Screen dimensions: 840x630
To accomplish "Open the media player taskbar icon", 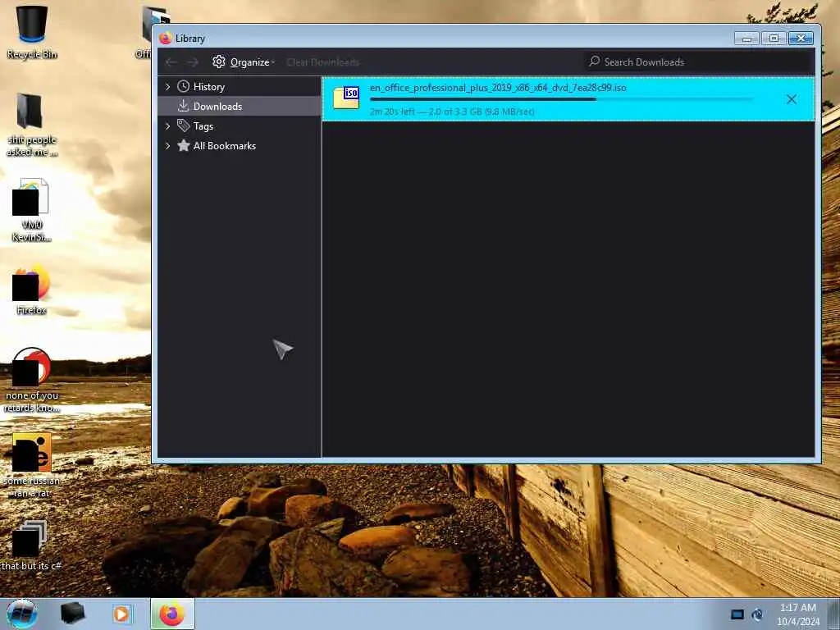I will pos(121,614).
